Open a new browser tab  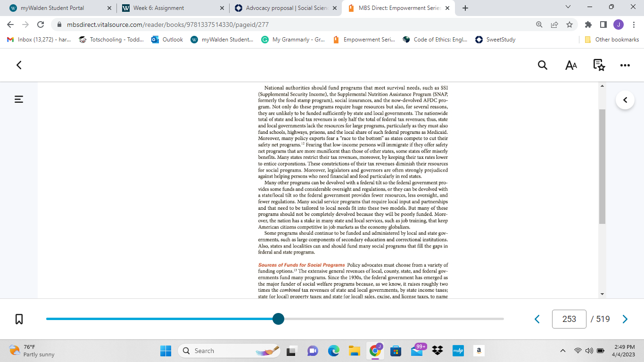[465, 8]
